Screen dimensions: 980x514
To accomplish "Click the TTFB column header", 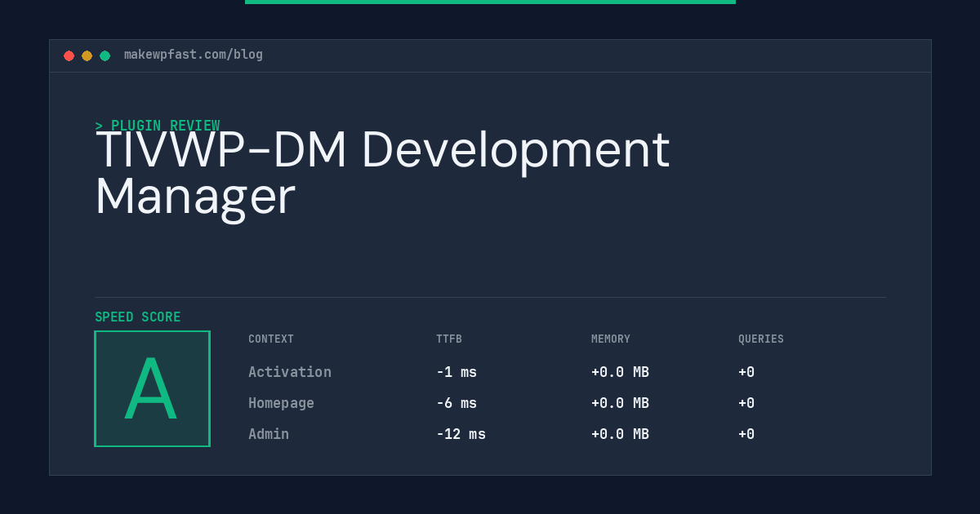I will [x=449, y=339].
